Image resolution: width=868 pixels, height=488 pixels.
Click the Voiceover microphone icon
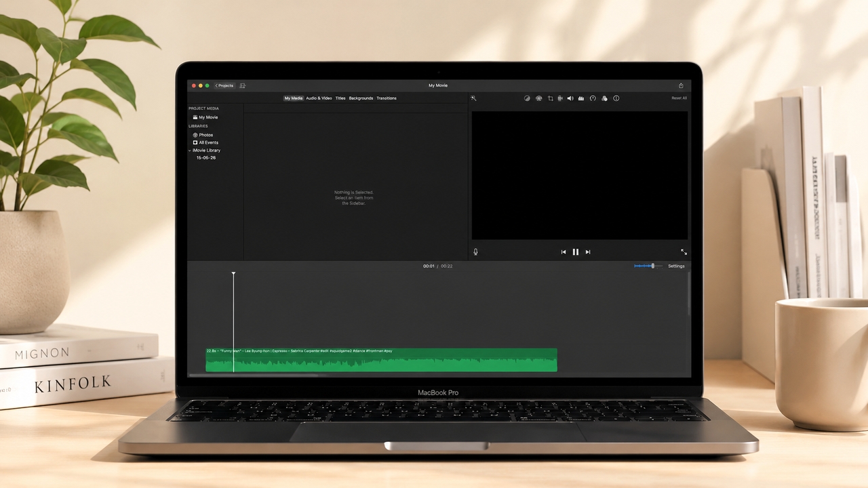(475, 251)
